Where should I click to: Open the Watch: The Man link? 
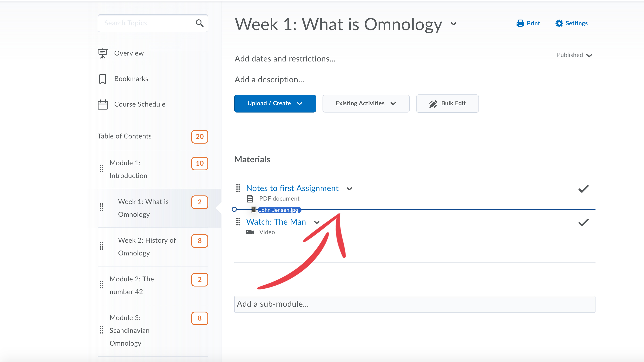276,222
